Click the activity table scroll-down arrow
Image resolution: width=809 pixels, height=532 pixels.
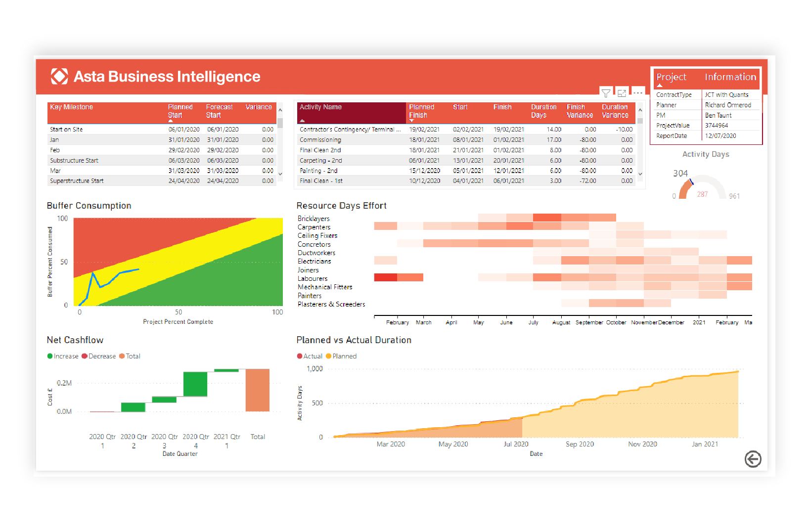point(640,174)
